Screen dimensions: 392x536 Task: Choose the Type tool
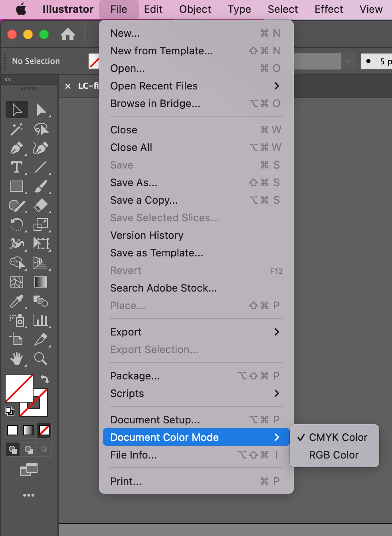[17, 167]
